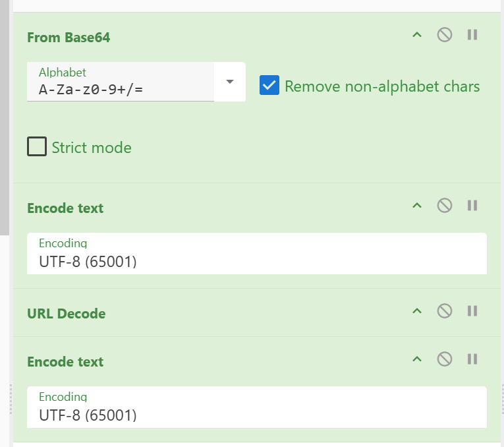The image size is (504, 447).
Task: Set breakpoint on first Encode text operation
Action: (472, 206)
